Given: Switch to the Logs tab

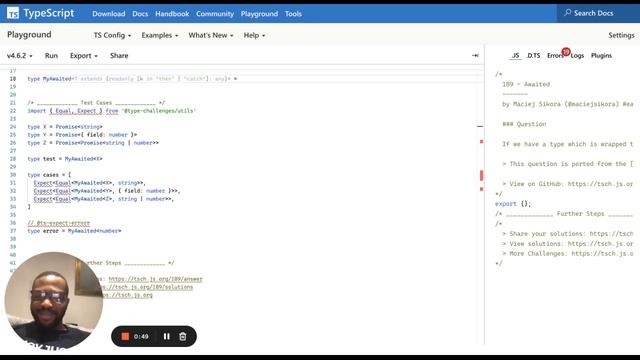Looking at the screenshot, I should 577,56.
